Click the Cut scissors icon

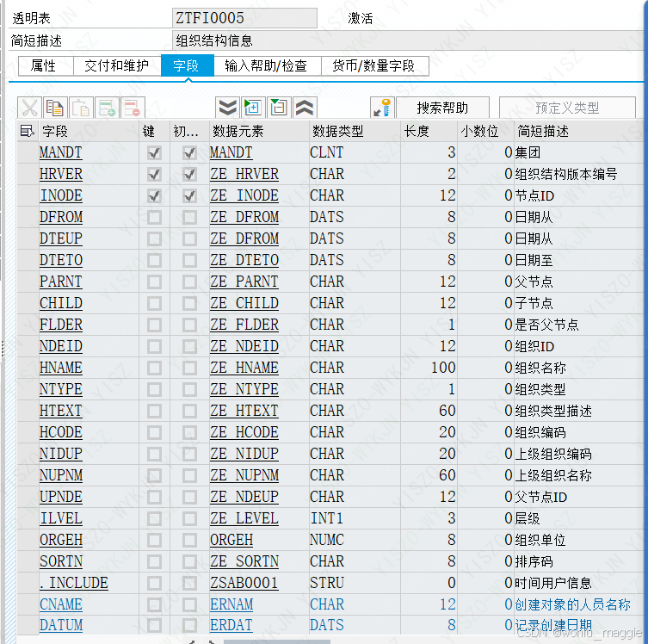pos(30,108)
